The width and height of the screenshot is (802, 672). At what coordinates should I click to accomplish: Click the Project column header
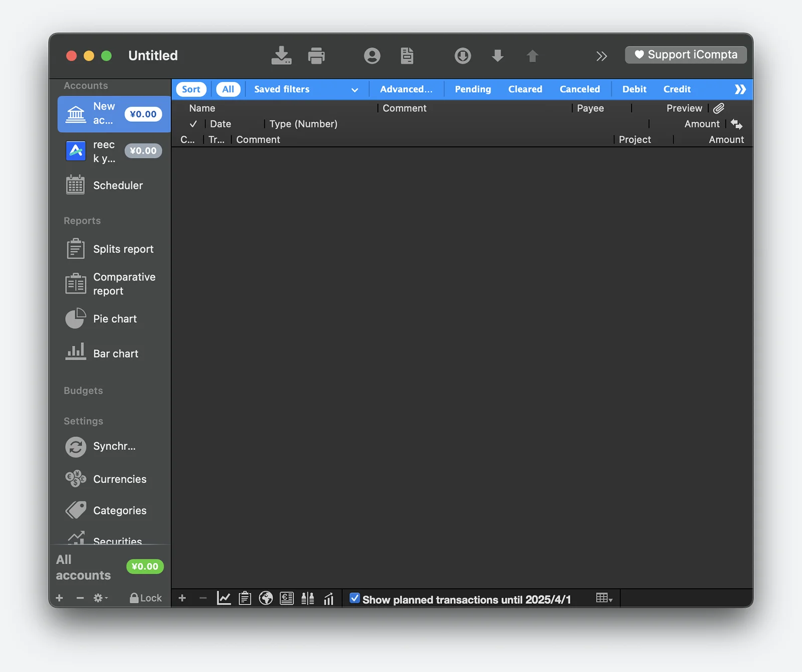635,140
